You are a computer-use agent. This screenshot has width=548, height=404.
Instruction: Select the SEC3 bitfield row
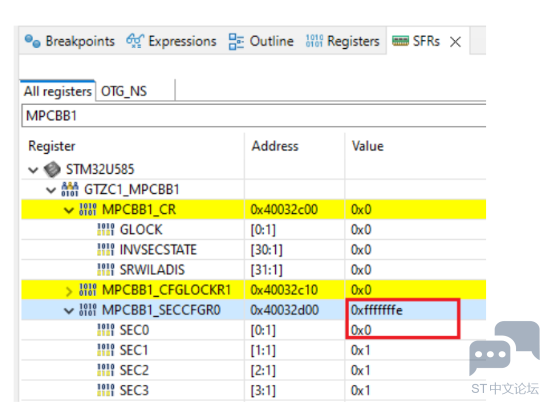point(254,390)
